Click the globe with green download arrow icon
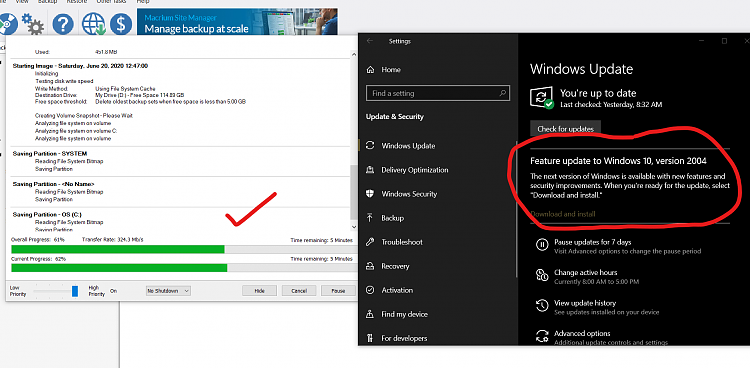This screenshot has width=750, height=368. tap(93, 24)
